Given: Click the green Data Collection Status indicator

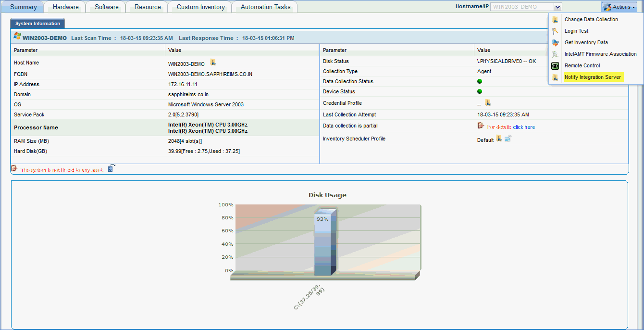Looking at the screenshot, I should point(480,81).
